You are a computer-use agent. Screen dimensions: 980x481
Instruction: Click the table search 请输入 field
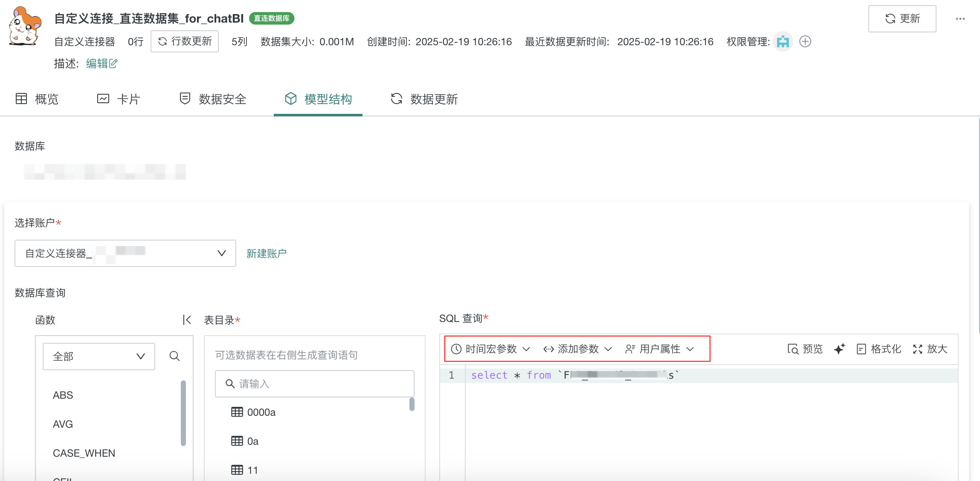(315, 384)
